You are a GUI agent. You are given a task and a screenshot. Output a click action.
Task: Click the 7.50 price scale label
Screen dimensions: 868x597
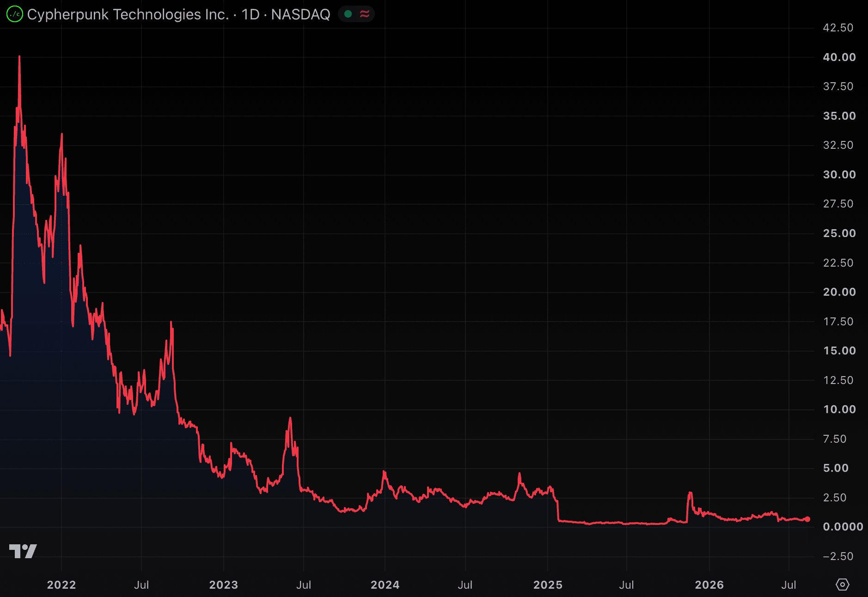point(835,439)
